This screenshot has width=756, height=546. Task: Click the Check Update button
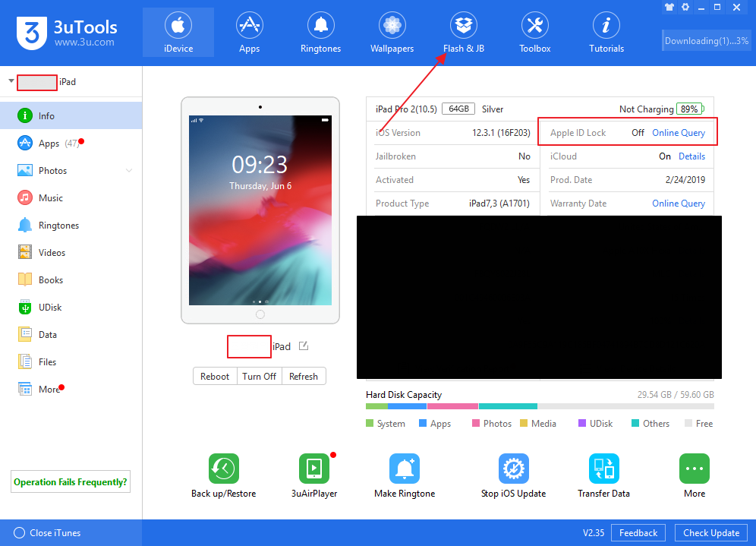711,532
